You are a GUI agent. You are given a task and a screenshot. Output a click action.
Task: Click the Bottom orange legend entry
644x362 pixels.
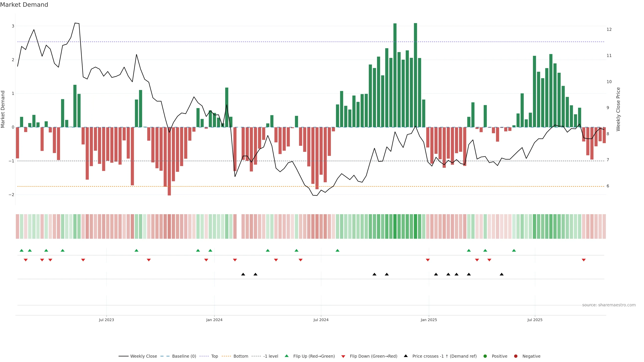click(240, 356)
